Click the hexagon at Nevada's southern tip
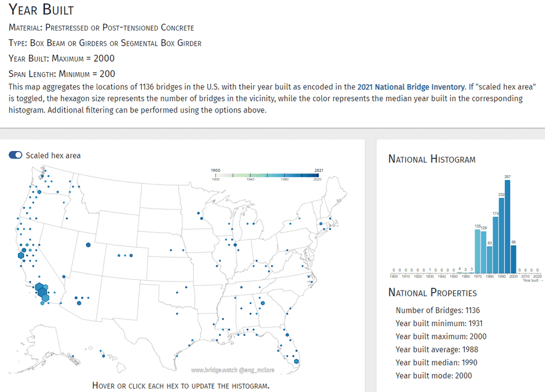 (x=63, y=276)
